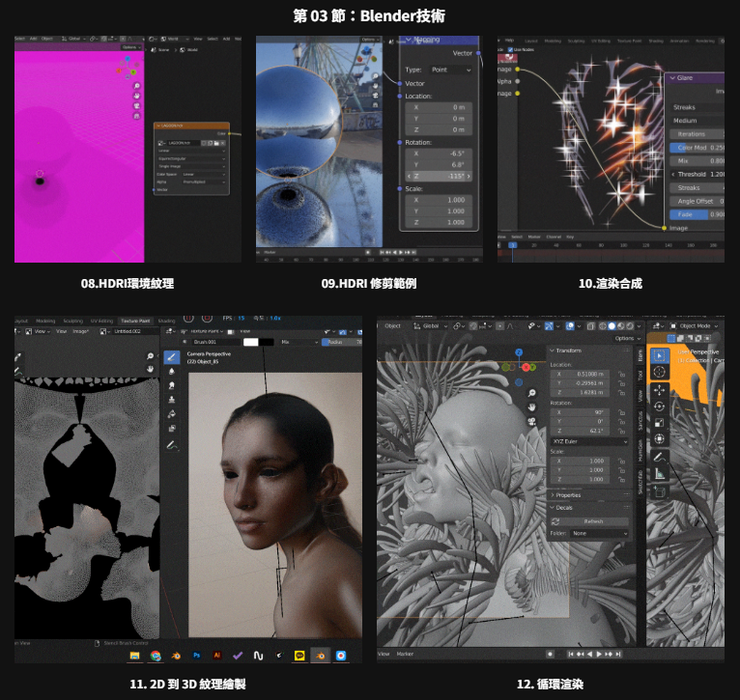Image resolution: width=740 pixels, height=700 pixels.
Task: Toggle lock for Scale Y in screenshot 12
Action: coord(621,470)
